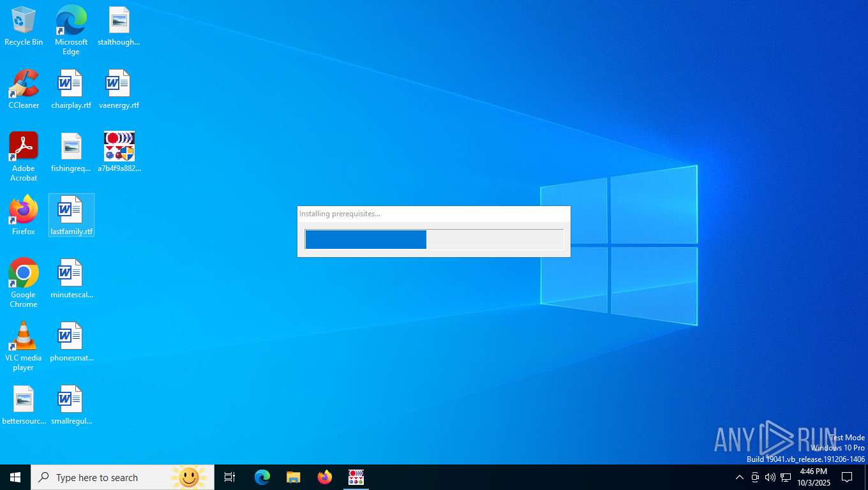868x490 pixels.
Task: Select the Microsoft Edge desktop shortcut
Action: (x=71, y=31)
